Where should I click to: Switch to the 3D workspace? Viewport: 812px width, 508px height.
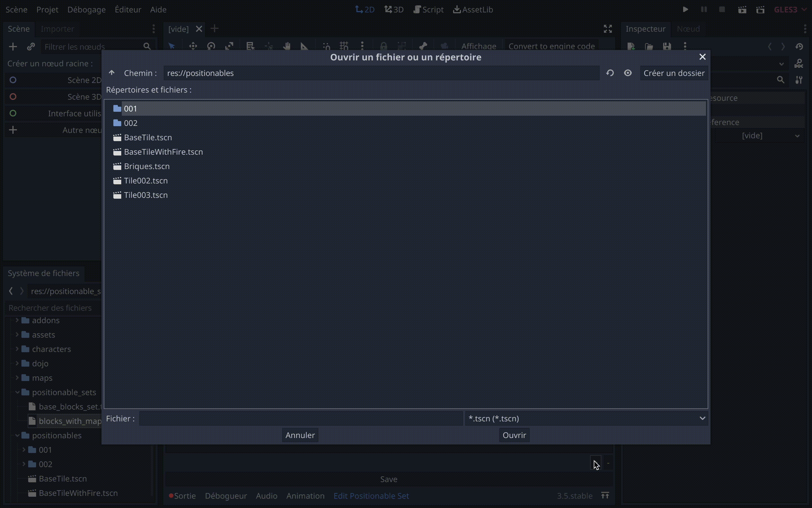click(x=394, y=9)
